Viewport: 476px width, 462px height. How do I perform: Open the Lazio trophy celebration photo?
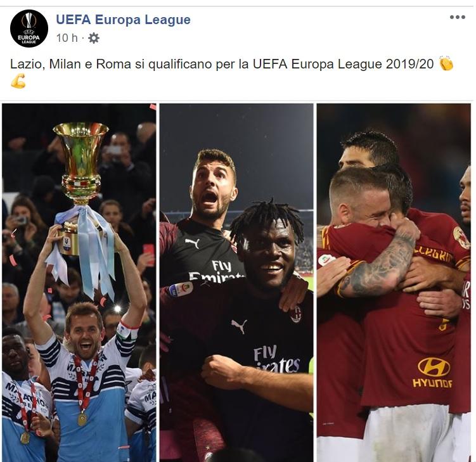coord(79,283)
